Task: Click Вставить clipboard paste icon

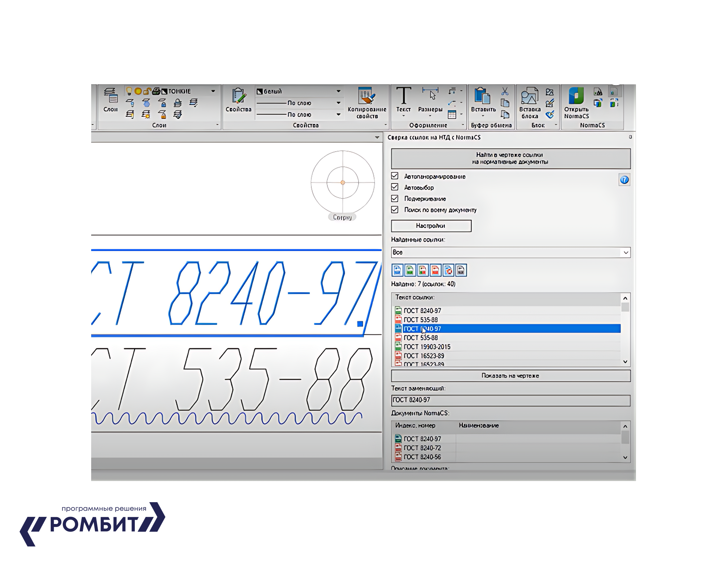Action: pyautogui.click(x=483, y=96)
